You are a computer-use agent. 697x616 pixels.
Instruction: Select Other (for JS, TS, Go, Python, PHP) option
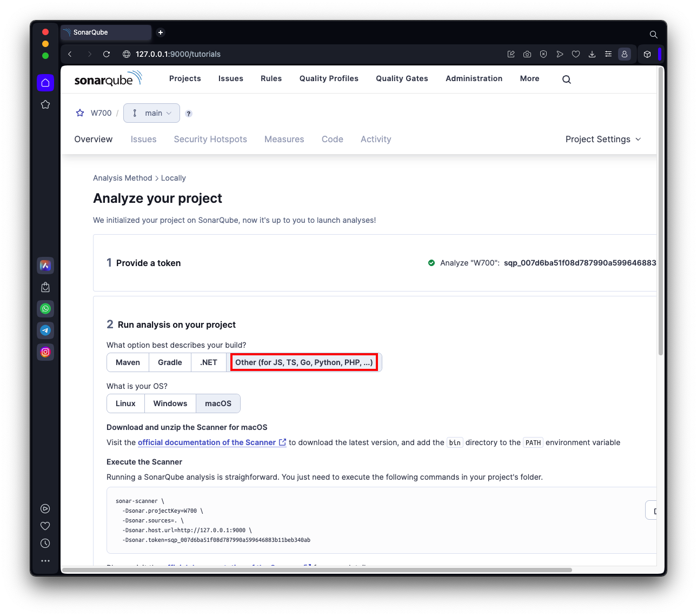click(304, 362)
